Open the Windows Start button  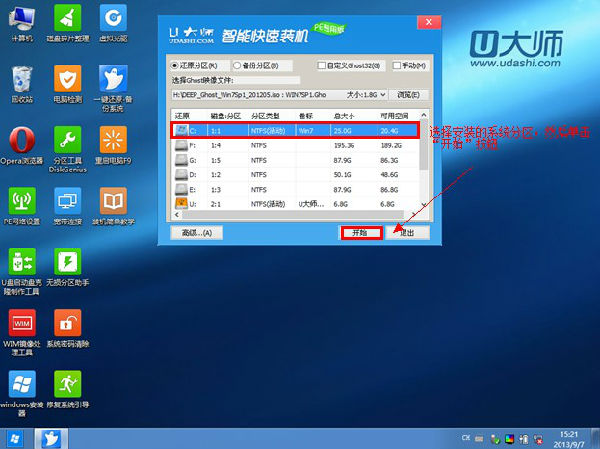tap(16, 438)
